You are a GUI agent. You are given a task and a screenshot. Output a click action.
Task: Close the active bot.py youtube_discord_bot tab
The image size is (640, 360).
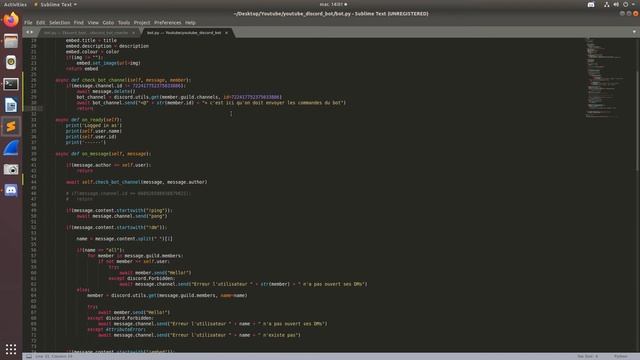226,33
